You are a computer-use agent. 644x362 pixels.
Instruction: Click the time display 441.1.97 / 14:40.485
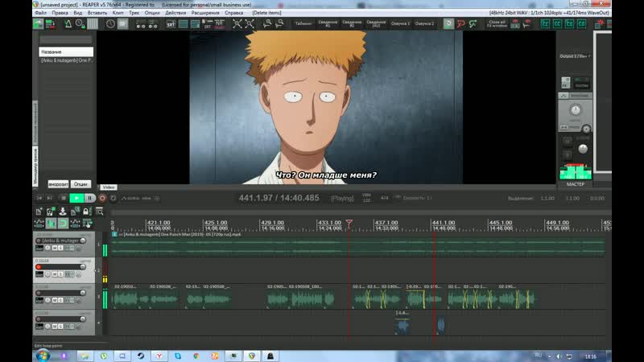(279, 198)
